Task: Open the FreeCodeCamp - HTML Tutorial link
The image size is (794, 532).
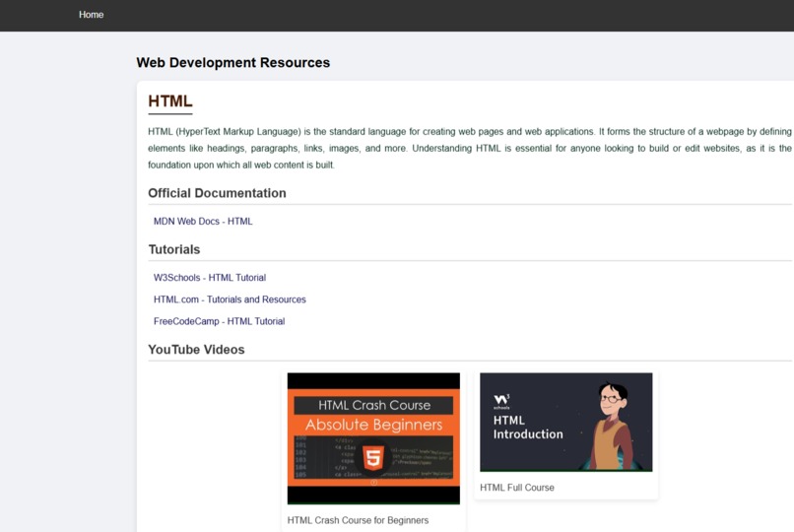Action: point(219,321)
